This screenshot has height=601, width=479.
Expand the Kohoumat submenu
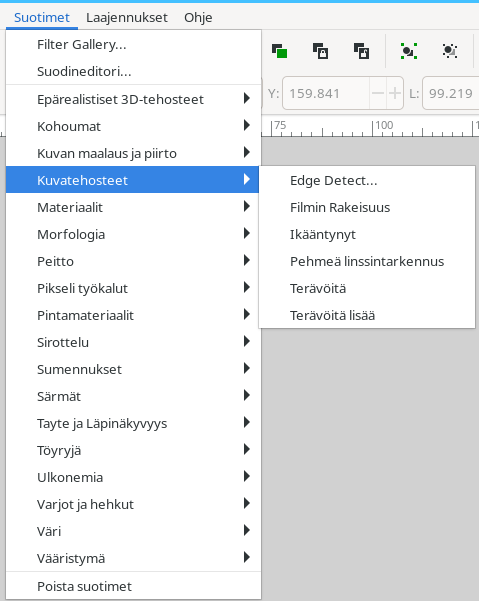pos(133,126)
